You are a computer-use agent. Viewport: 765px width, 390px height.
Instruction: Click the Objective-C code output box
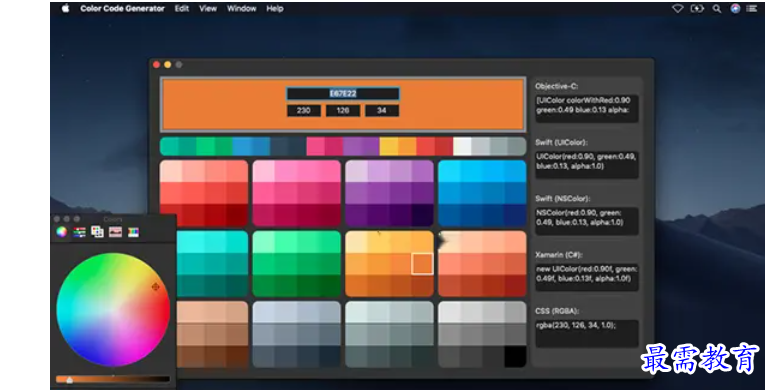coord(587,108)
